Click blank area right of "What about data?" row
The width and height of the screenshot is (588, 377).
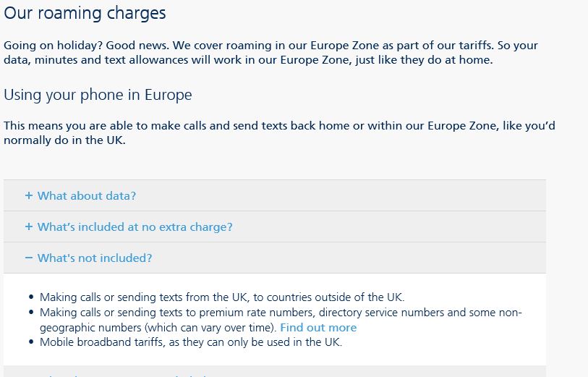tap(362, 195)
